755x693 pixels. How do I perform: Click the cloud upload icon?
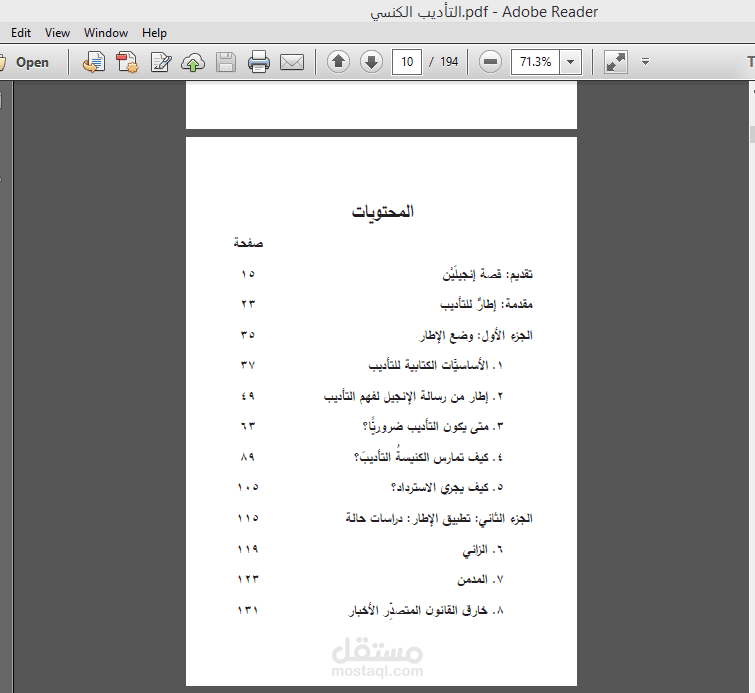(193, 62)
